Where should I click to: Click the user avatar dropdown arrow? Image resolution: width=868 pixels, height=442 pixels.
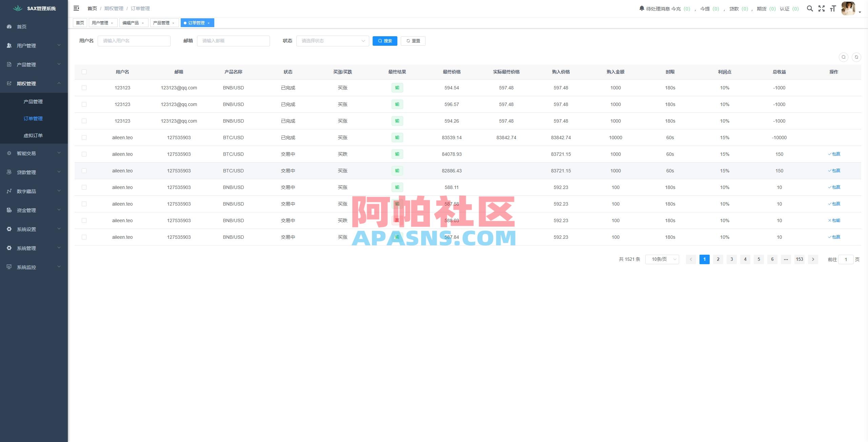click(x=862, y=12)
